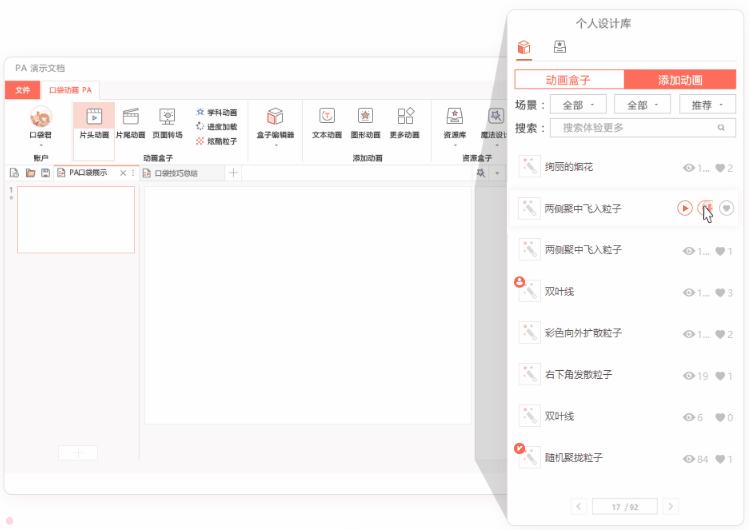This screenshot has height=530, width=749.
Task: Open the 盒子编辑器 box editor
Action: tap(275, 123)
